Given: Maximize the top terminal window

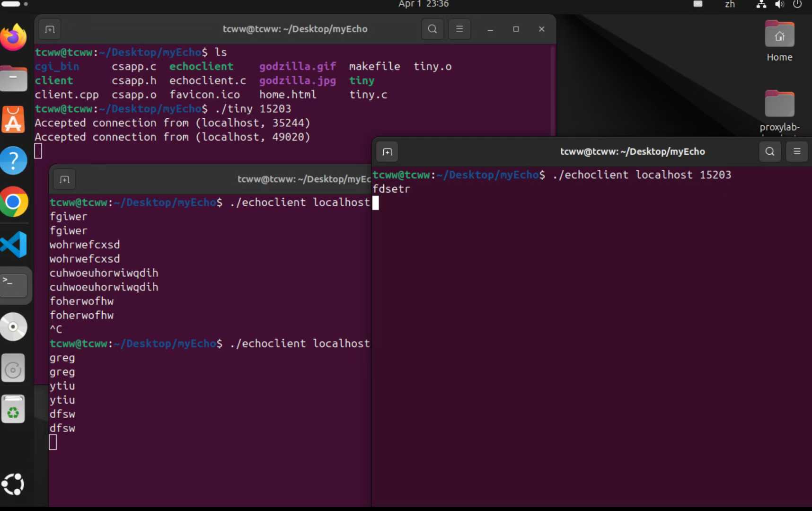Looking at the screenshot, I should pyautogui.click(x=516, y=29).
